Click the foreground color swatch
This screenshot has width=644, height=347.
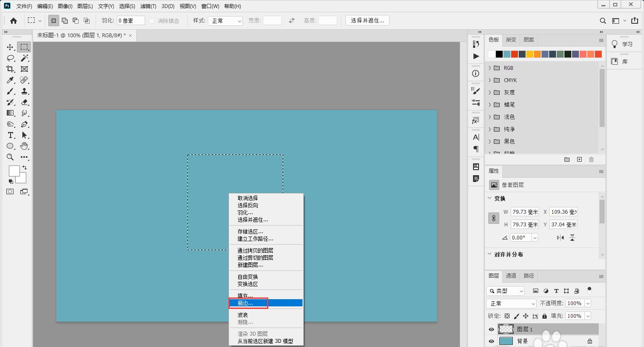click(x=14, y=171)
